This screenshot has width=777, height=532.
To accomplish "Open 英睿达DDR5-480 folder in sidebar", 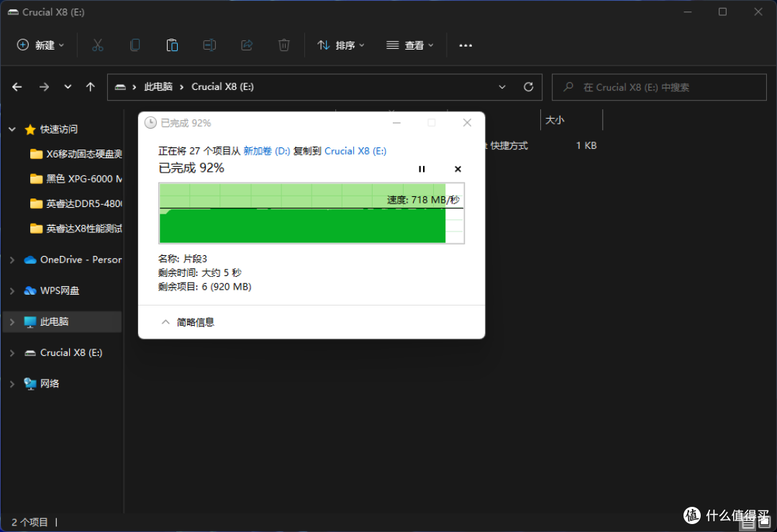I will point(76,203).
